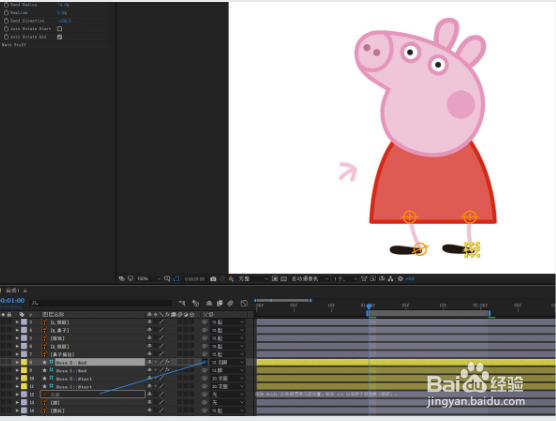556x421 pixels.
Task: Click the take snapshot camera icon
Action: [213, 279]
